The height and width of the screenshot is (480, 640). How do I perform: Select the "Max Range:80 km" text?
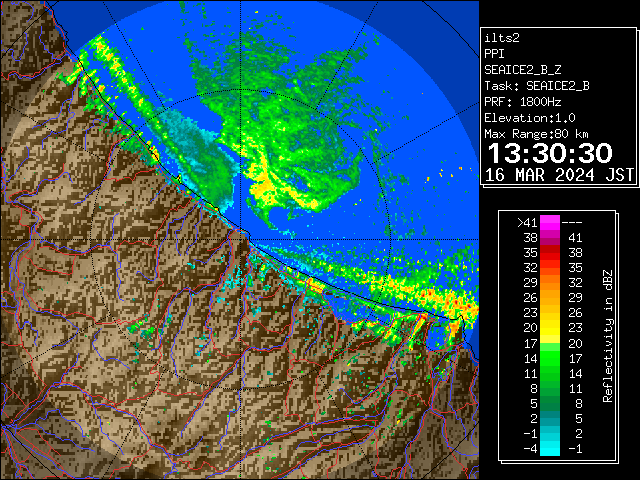point(536,134)
